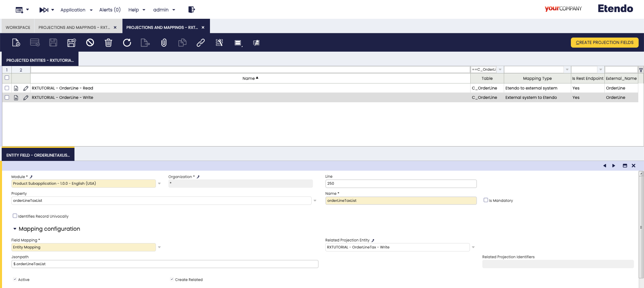Open the Application menu
This screenshot has width=644, height=288.
76,10
